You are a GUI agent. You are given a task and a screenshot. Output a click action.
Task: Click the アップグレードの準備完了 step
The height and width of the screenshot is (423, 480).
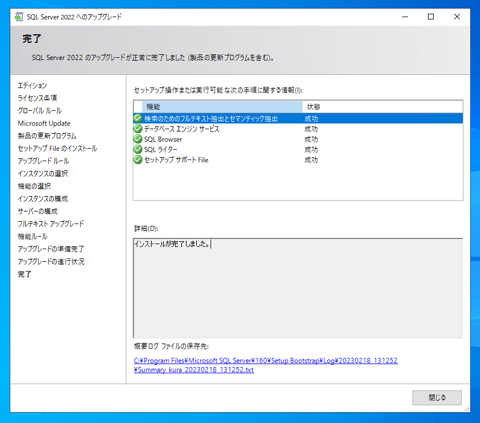(x=51, y=249)
